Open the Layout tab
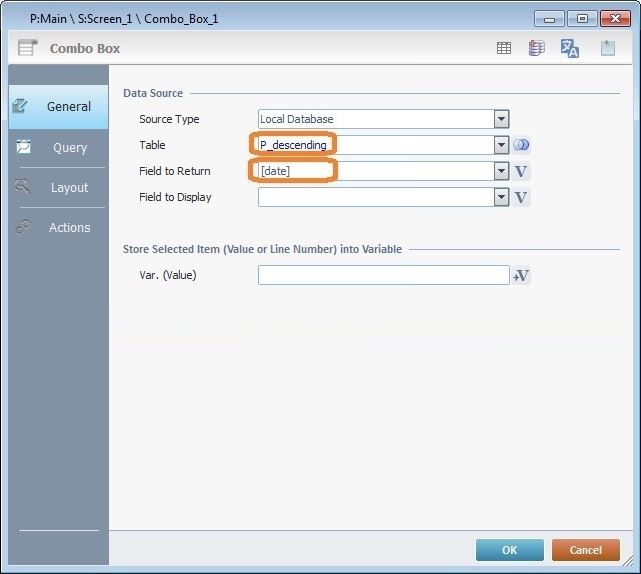 [x=58, y=187]
